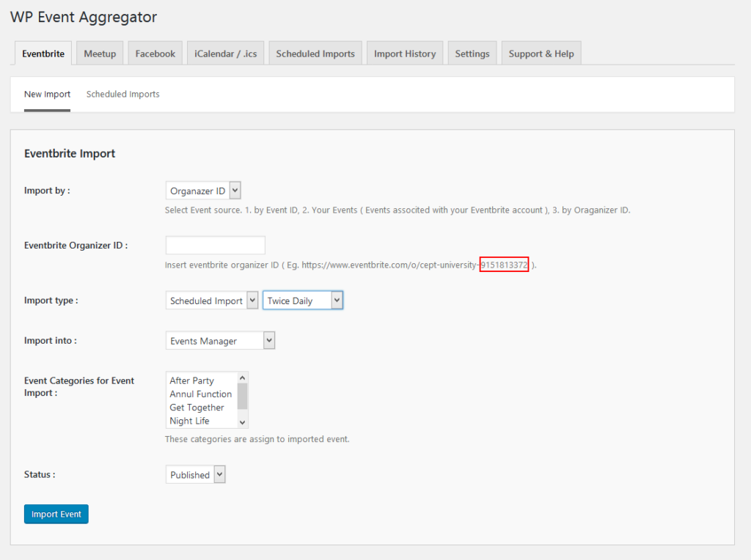Open the Import into dropdown
The height and width of the screenshot is (560, 751).
[x=220, y=340]
